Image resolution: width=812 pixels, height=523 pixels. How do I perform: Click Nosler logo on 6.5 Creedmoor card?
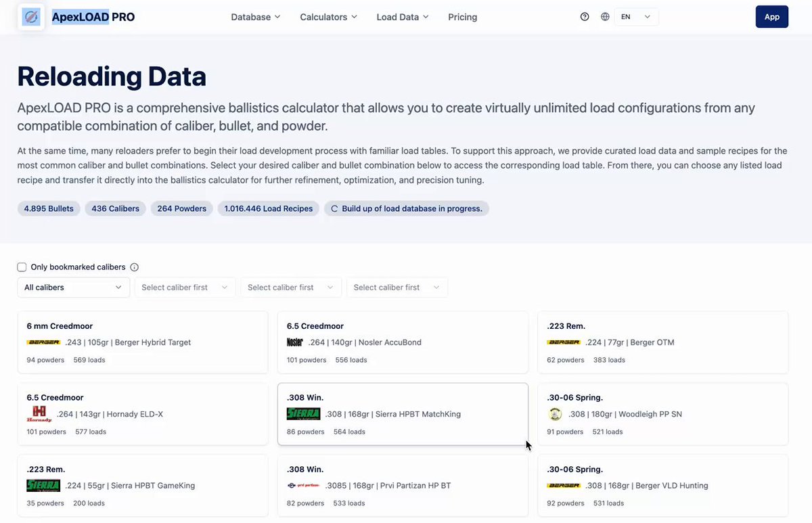295,342
